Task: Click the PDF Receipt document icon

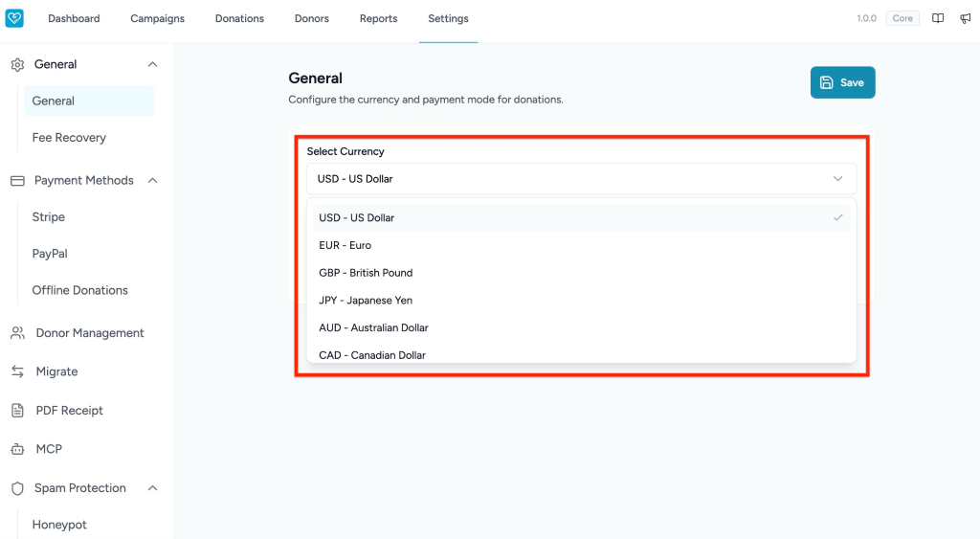Action: pyautogui.click(x=17, y=410)
